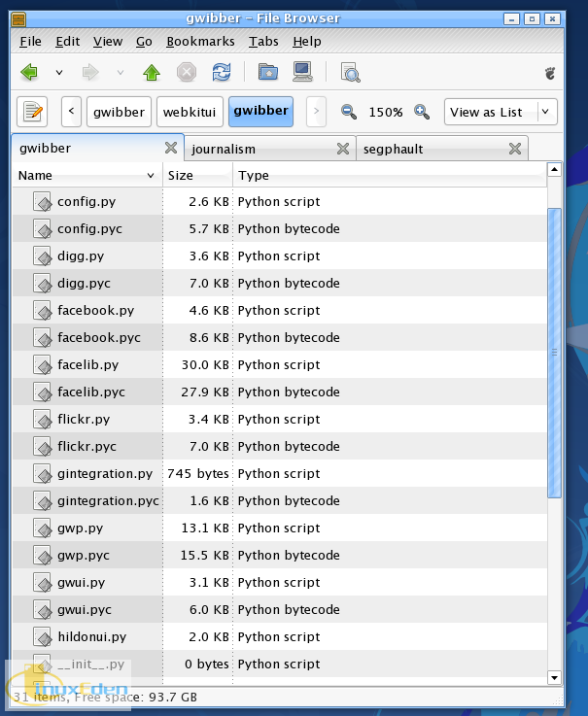
Task: Select the facelib.py file icon
Action: tap(43, 365)
